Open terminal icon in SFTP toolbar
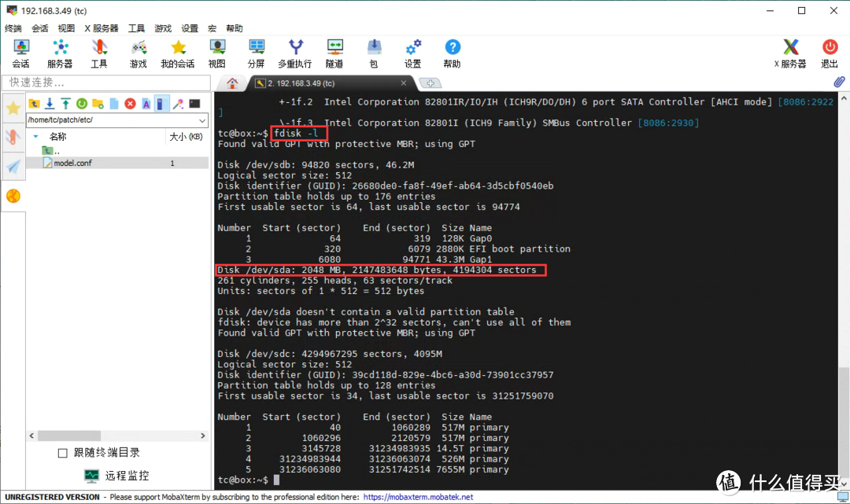The height and width of the screenshot is (504, 850). coord(194,104)
